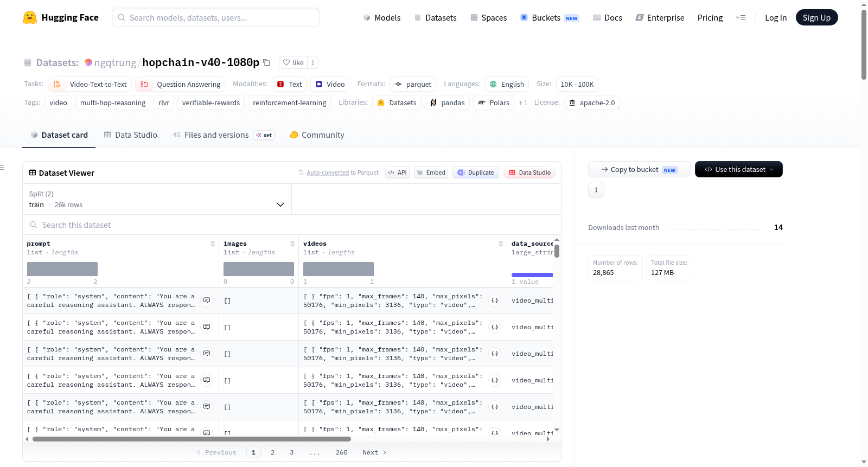Focus the Search this dataset field
Image resolution: width=868 pixels, height=467 pixels.
(292, 225)
